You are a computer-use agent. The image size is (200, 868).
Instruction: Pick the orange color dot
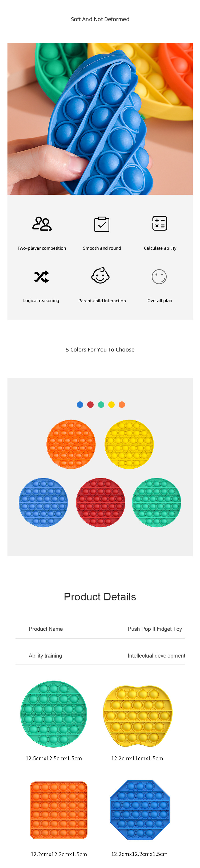[x=122, y=404]
